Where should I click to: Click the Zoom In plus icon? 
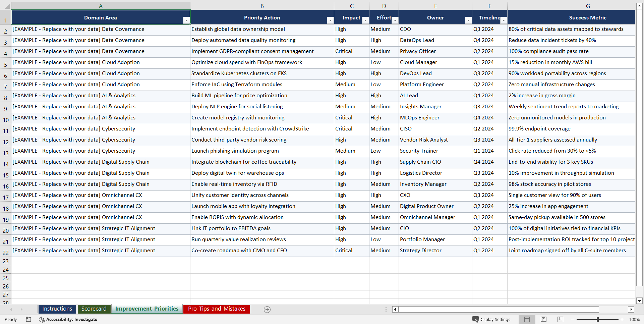(x=622, y=319)
